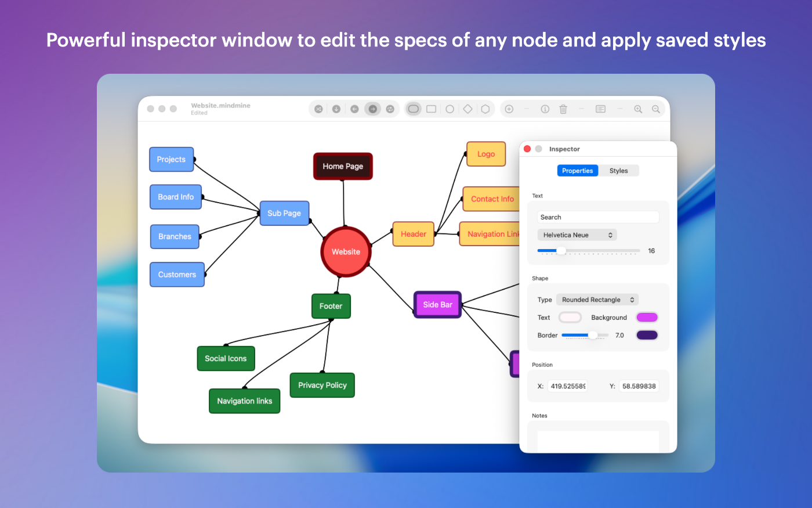Select the hexagon shape tool
812x508 pixels.
click(x=485, y=109)
